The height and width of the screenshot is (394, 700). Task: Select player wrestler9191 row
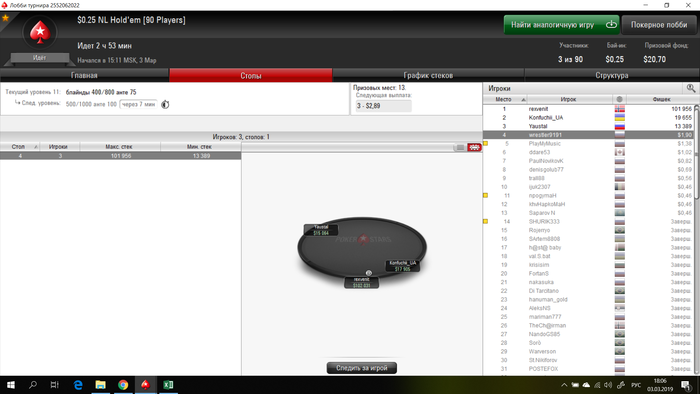pyautogui.click(x=588, y=135)
